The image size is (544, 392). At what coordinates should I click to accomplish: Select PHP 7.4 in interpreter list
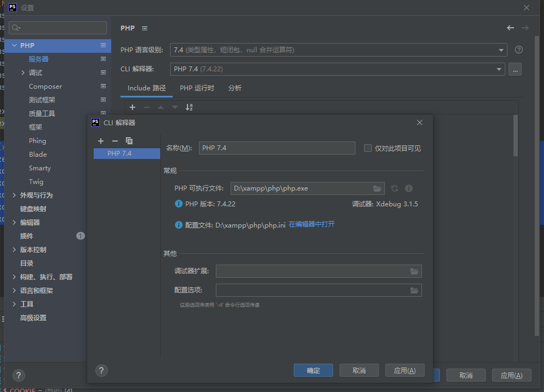(127, 154)
